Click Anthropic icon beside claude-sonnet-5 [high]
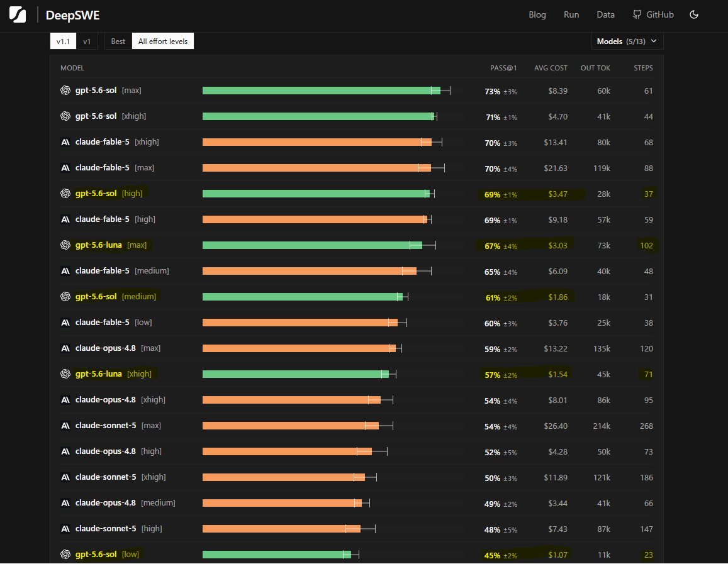This screenshot has height=564, width=728. [x=65, y=529]
